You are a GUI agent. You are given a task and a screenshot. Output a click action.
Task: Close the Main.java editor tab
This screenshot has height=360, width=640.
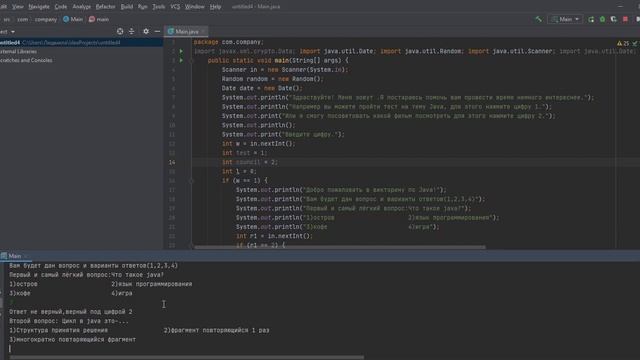(x=203, y=31)
